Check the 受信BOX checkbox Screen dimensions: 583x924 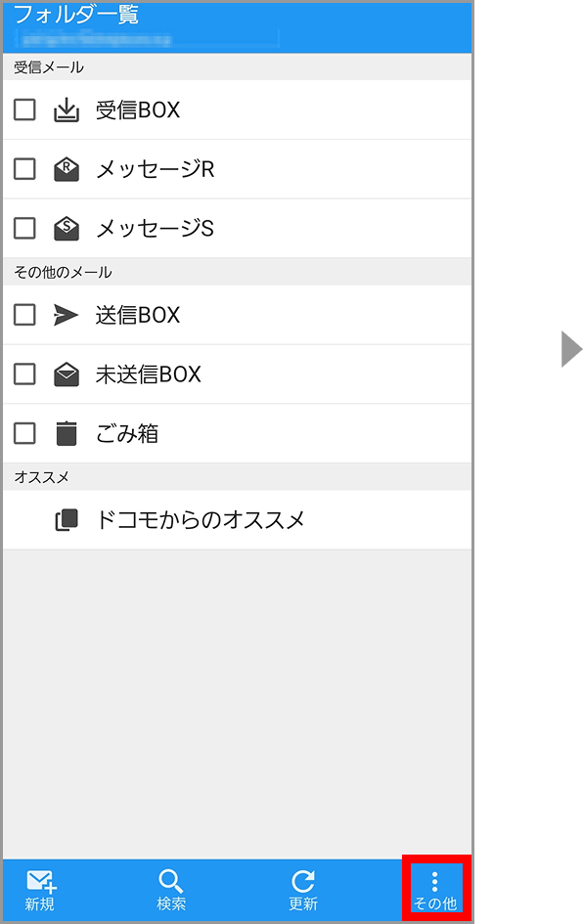tap(24, 110)
